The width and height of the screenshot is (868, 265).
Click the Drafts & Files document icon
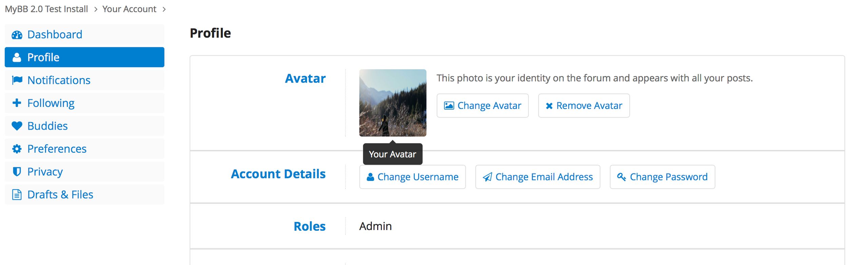pos(17,194)
